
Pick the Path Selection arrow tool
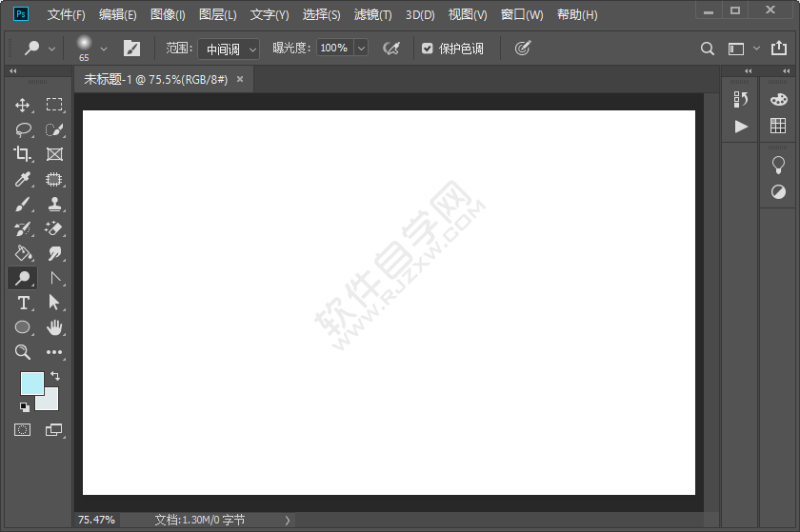tap(54, 302)
